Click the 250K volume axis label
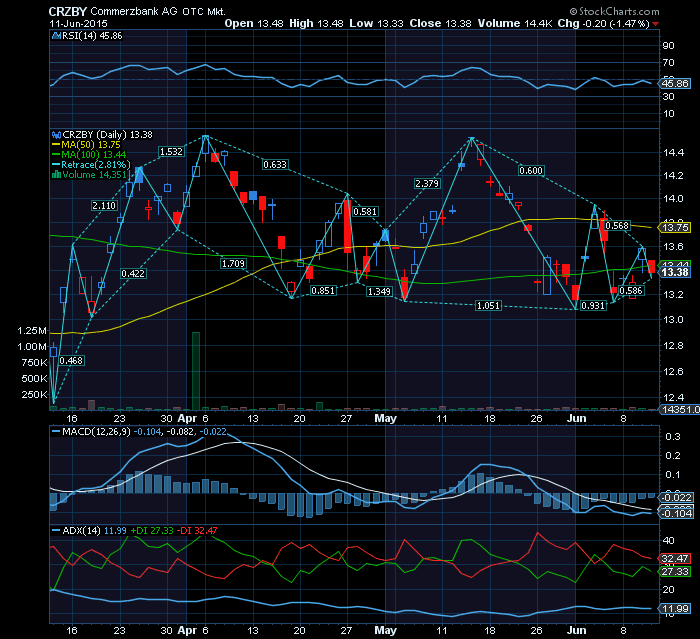The height and width of the screenshot is (639, 700). click(34, 394)
